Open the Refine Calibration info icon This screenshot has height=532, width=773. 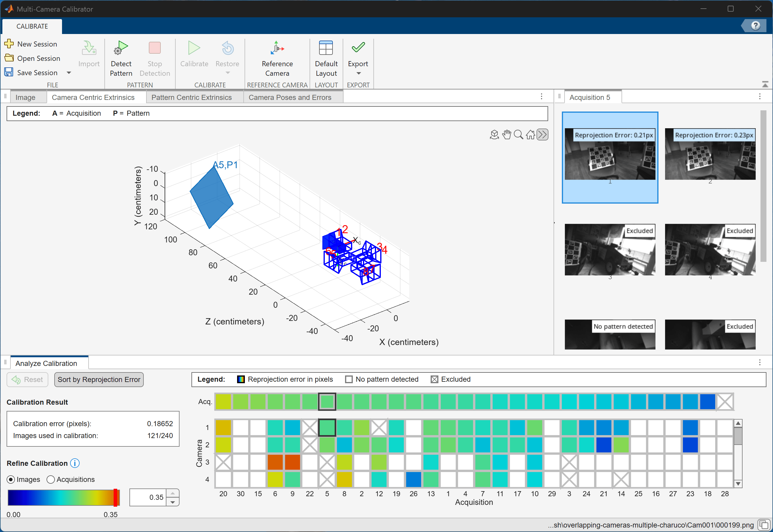[75, 463]
